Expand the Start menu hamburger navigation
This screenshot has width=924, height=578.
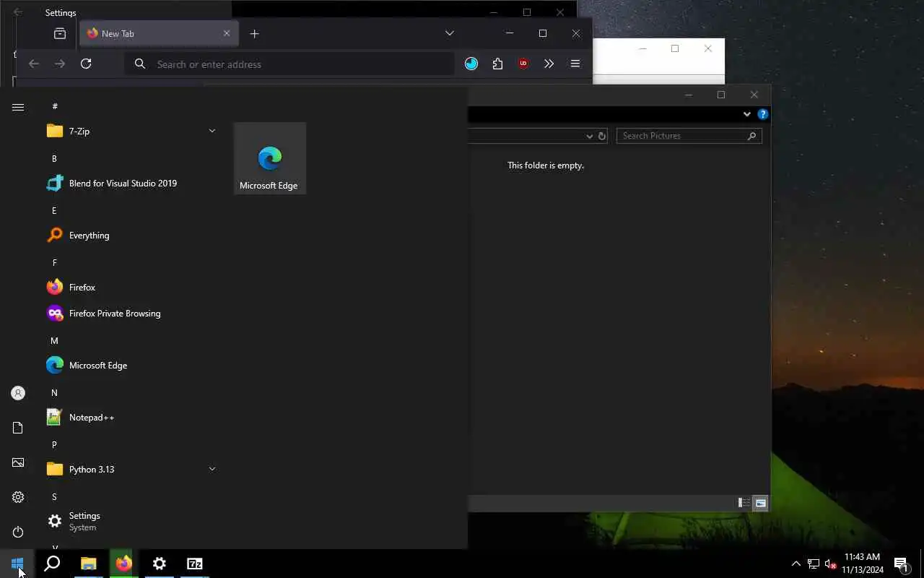pos(18,107)
